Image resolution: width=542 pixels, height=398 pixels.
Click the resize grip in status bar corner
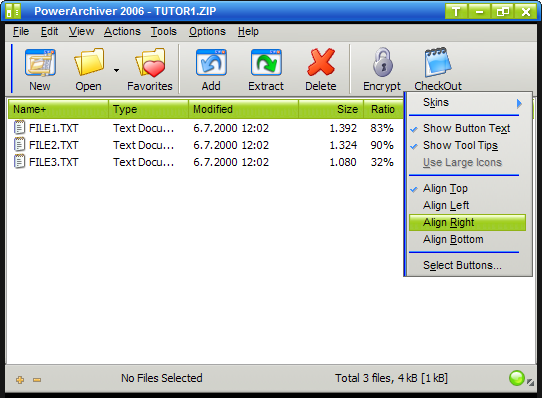pos(530,382)
